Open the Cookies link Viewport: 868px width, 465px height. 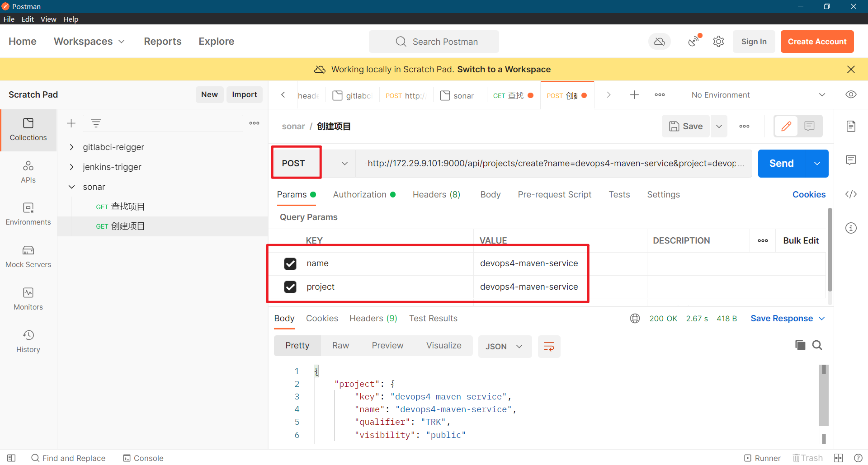coord(809,194)
